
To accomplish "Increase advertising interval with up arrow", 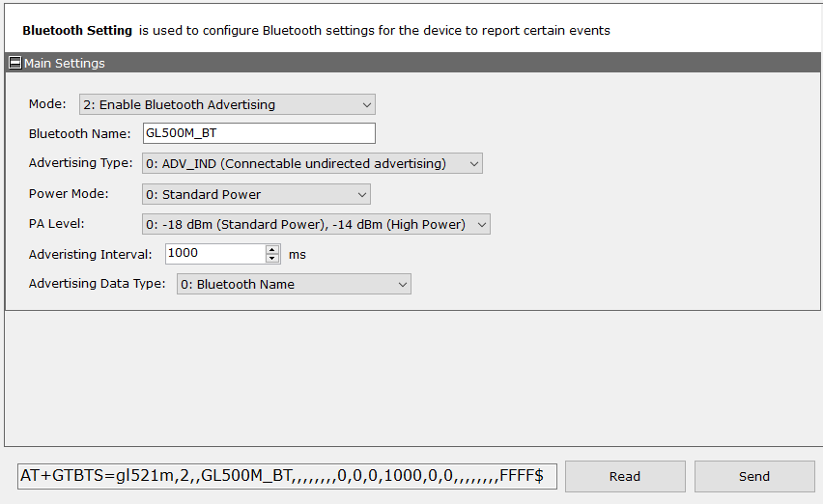I will pos(272,249).
